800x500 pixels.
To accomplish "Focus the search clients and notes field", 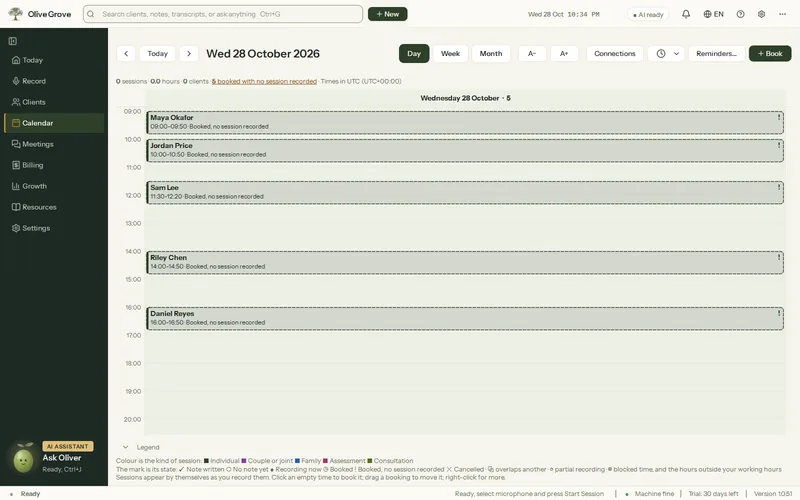I will pos(223,14).
